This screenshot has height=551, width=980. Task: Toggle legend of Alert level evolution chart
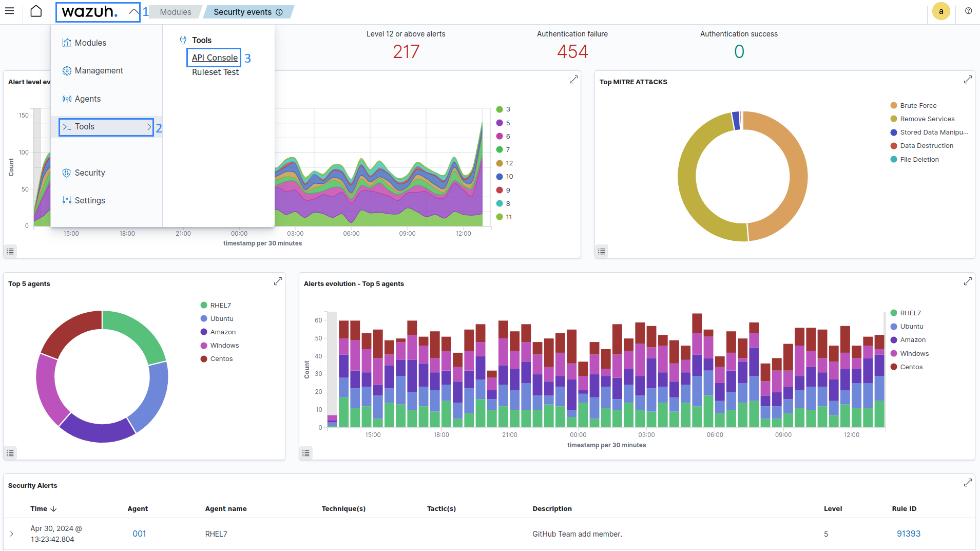[x=10, y=251]
